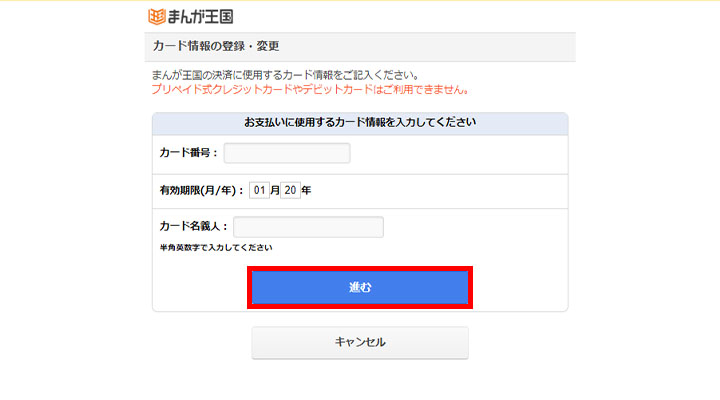Click the お支払いに使用するカード情報 section header
The height and width of the screenshot is (400, 720).
pos(360,123)
